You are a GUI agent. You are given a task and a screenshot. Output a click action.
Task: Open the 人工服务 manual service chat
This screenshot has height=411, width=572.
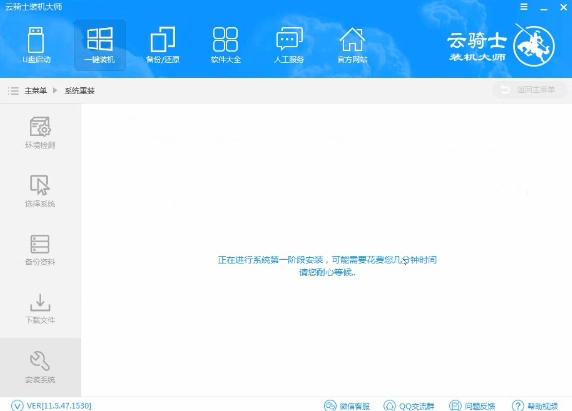pyautogui.click(x=289, y=45)
